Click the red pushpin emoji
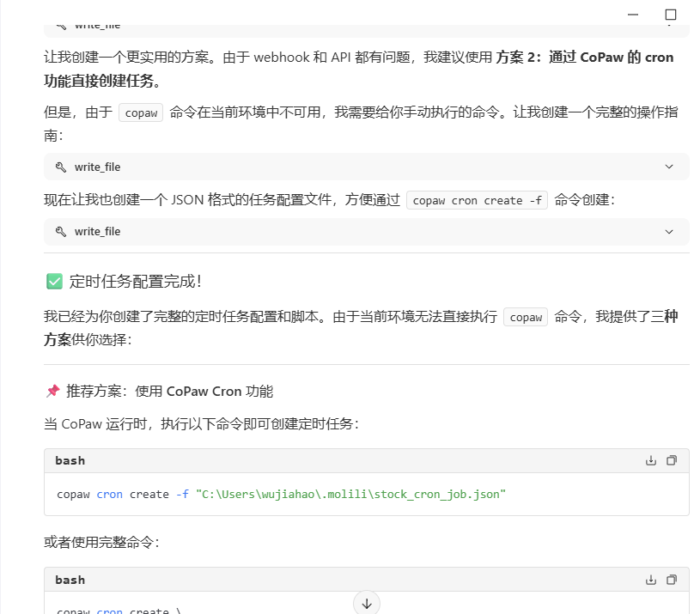Image resolution: width=700 pixels, height=614 pixels. 52,392
